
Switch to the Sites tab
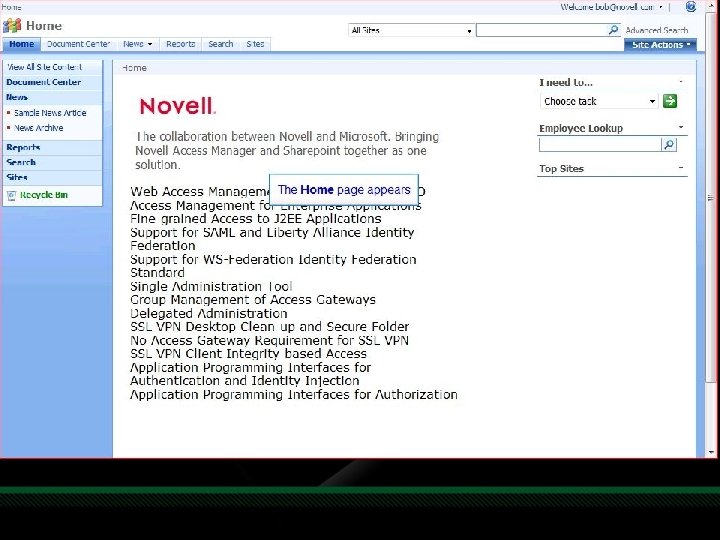[x=255, y=44]
